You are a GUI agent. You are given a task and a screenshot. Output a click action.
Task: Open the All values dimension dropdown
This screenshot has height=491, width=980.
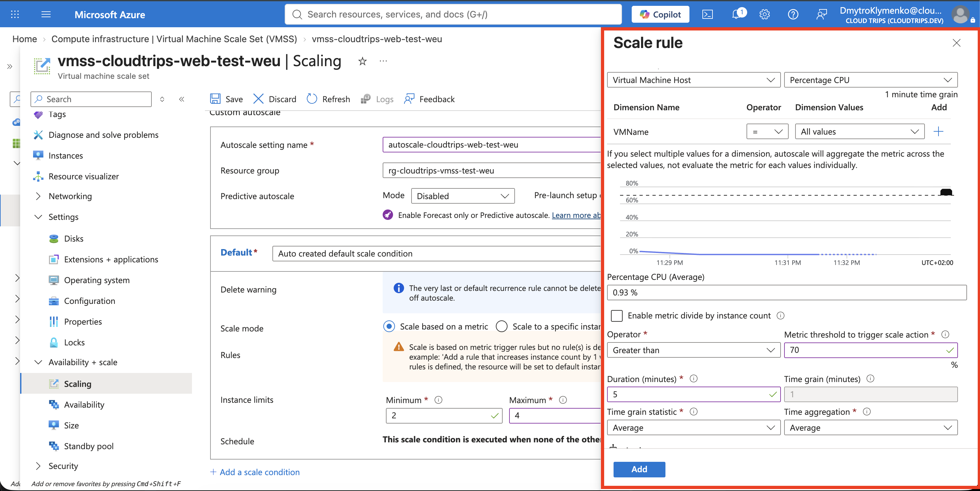859,132
